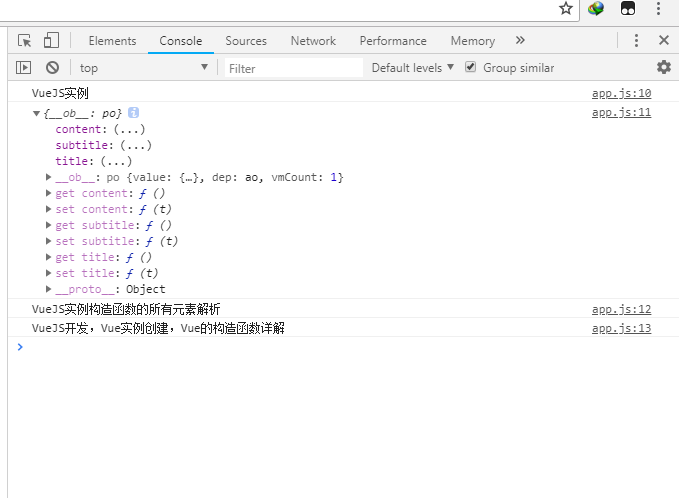Image resolution: width=679 pixels, height=498 pixels.
Task: Expand the set subtitle function
Action: coord(48,241)
